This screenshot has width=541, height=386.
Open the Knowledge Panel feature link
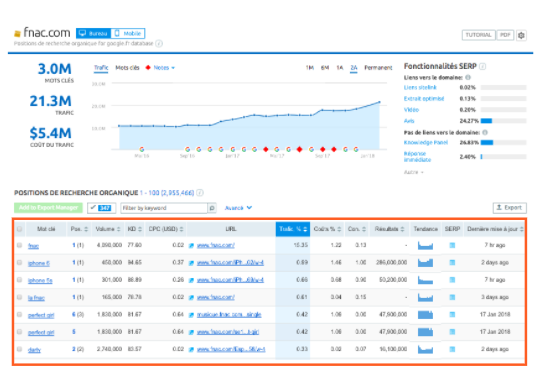426,142
